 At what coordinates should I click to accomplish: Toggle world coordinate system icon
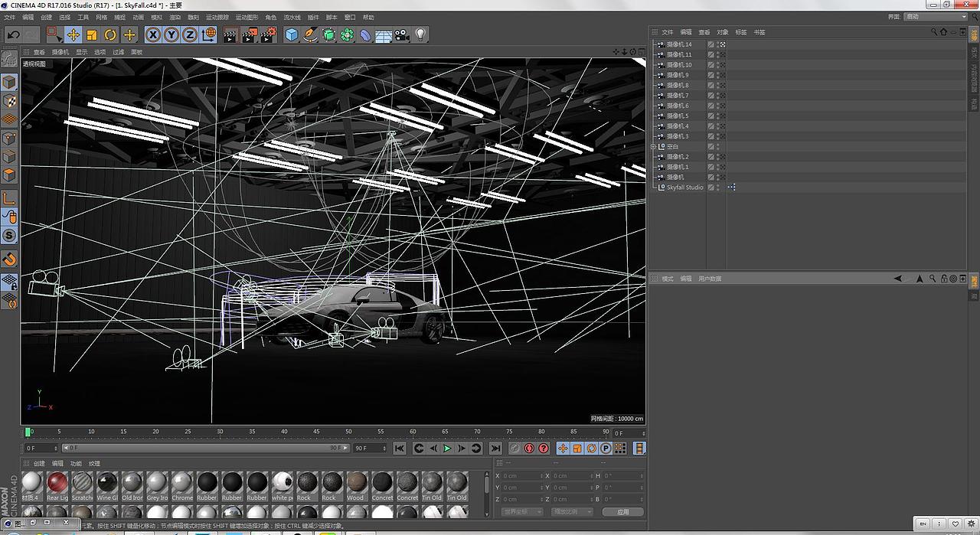pos(209,34)
